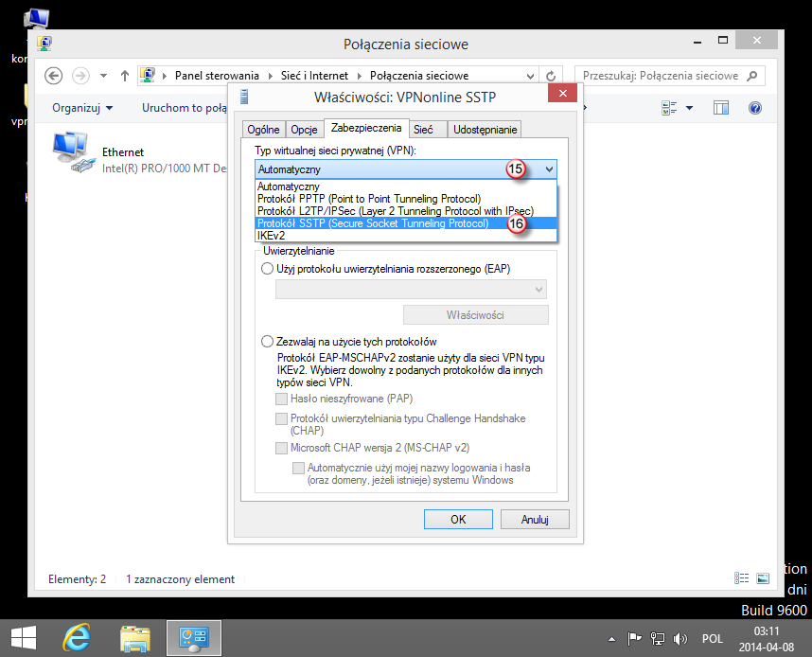Click the Ethernet connection name text
812x657 pixels.
pyautogui.click(x=123, y=152)
